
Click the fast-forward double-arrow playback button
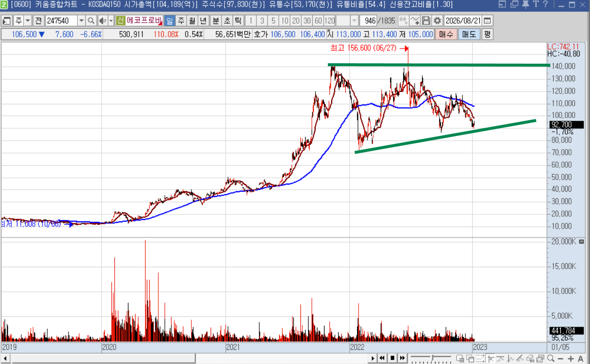(x=402, y=358)
